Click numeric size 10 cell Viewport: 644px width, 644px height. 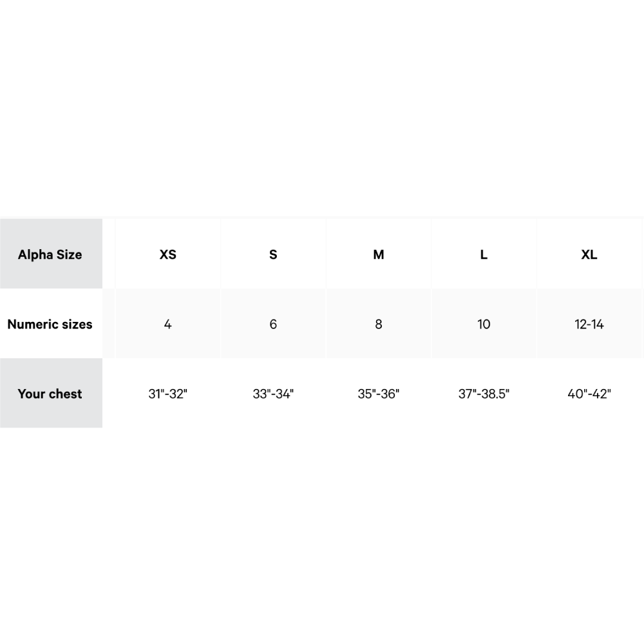tap(484, 324)
